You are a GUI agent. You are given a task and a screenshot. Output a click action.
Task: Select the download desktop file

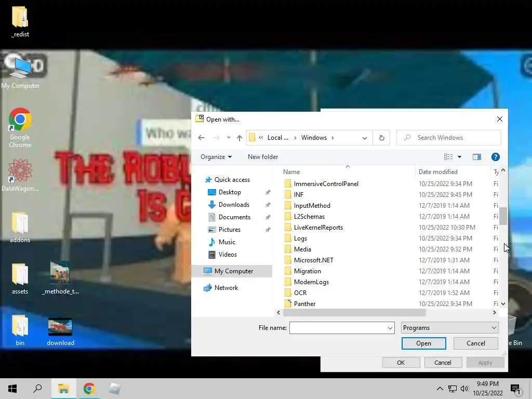[x=60, y=332]
